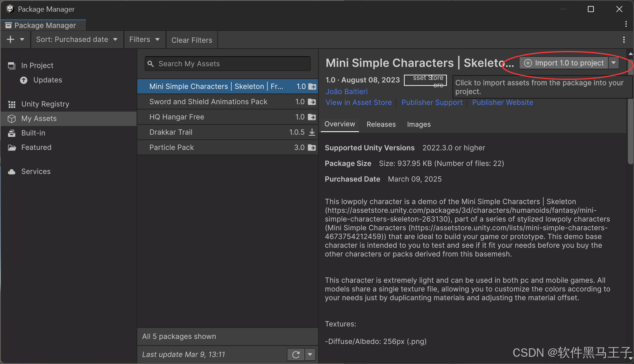Click import icon on Particle Pack row
Viewport: 634px width, 364px height.
312,148
